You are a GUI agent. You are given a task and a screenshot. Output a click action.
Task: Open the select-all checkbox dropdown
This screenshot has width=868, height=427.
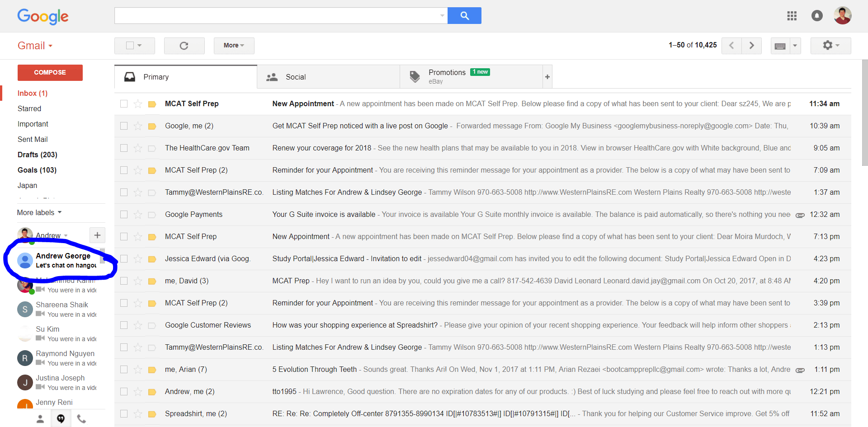[x=140, y=46]
